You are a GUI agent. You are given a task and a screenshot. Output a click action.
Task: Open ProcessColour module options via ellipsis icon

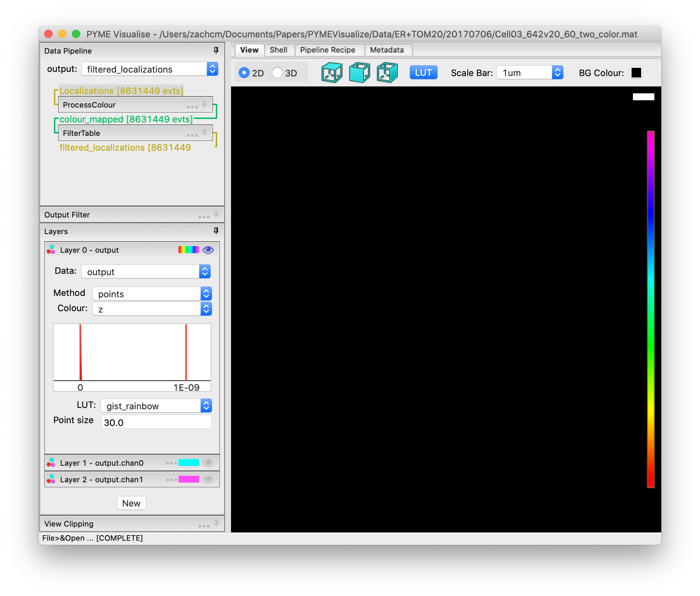pyautogui.click(x=192, y=106)
